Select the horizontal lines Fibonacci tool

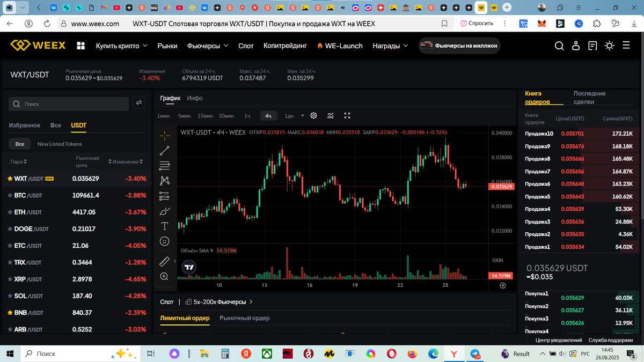(x=165, y=166)
